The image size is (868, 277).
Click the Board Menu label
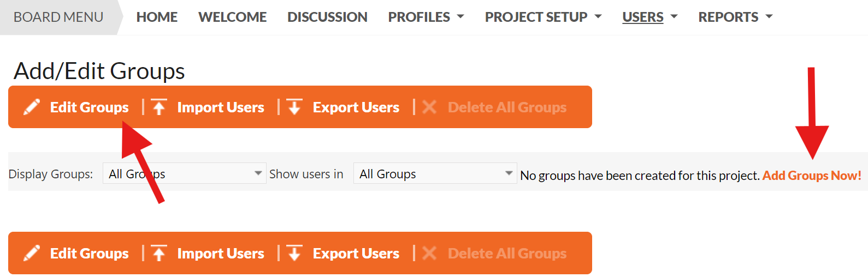tap(58, 17)
